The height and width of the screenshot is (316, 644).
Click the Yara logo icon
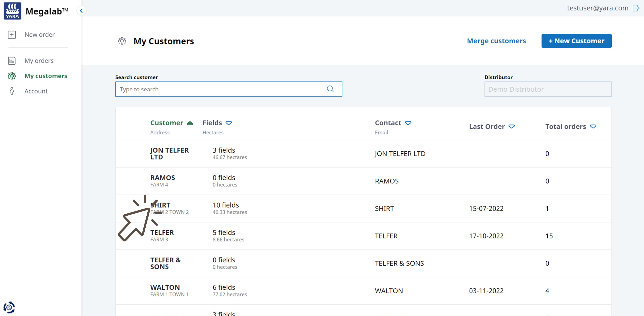(x=12, y=11)
